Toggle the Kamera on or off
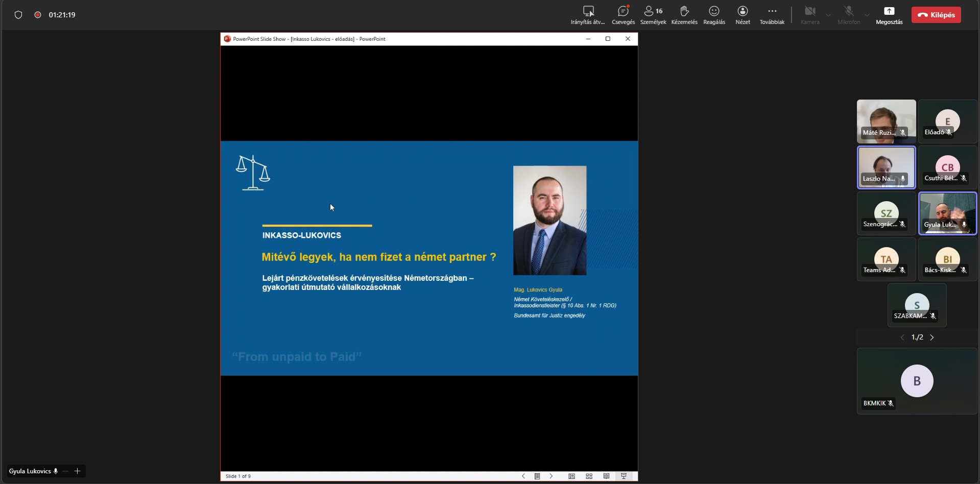The height and width of the screenshot is (484, 980). tap(810, 15)
